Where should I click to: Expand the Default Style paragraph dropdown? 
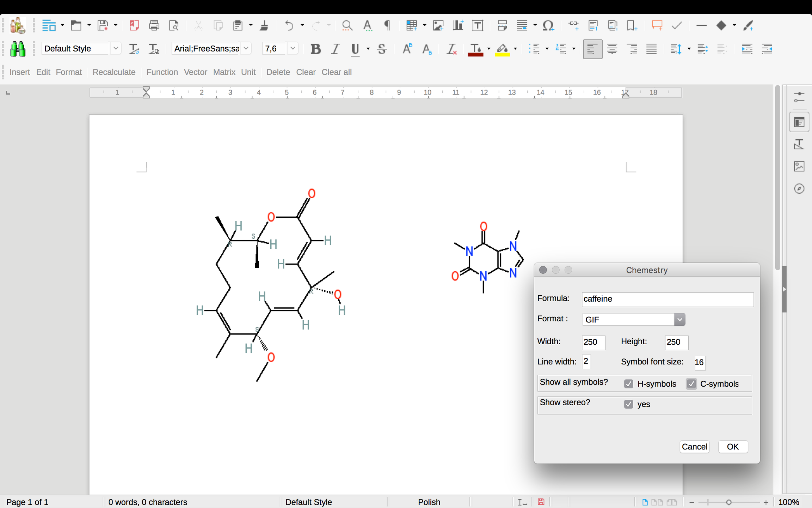point(116,48)
